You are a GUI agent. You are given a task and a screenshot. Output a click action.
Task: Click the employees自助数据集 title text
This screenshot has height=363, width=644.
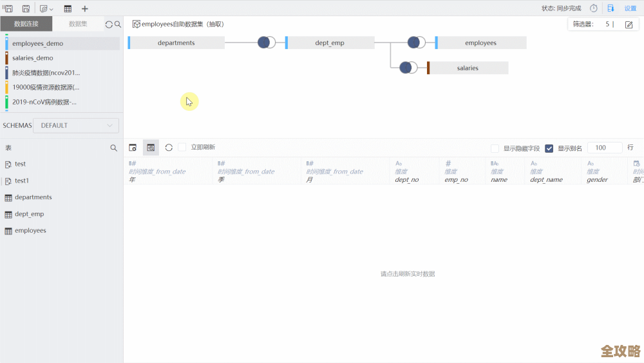coord(183,25)
